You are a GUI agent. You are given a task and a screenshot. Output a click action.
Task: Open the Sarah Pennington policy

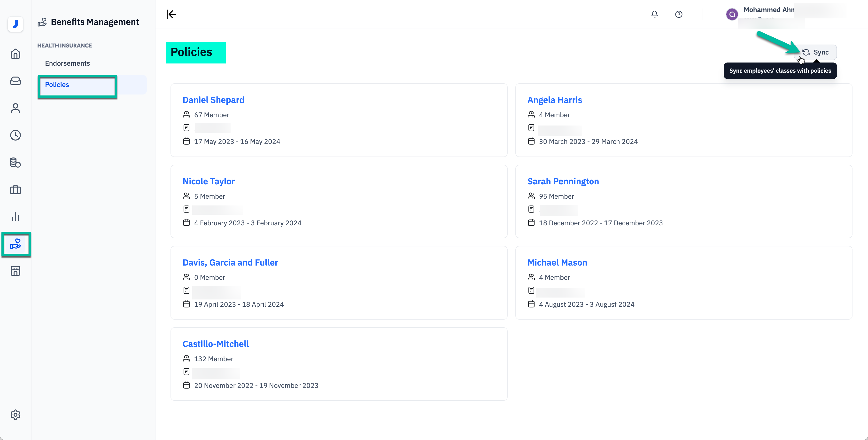563,181
